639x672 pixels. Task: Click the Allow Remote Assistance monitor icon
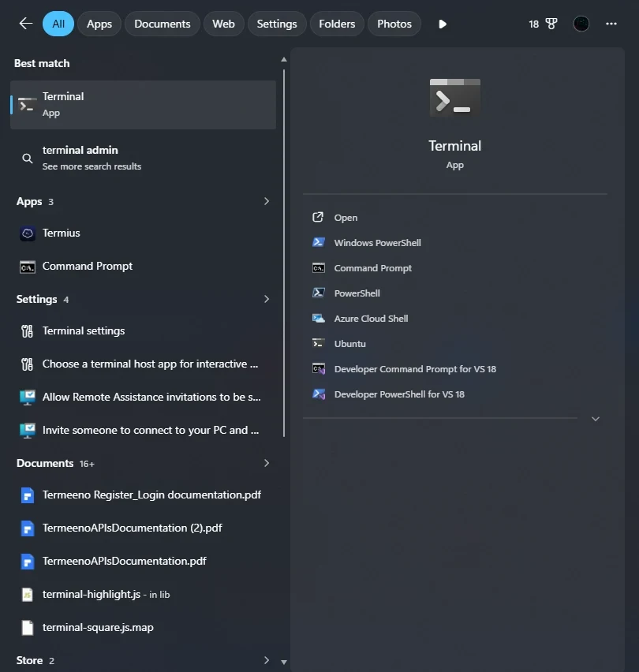[x=28, y=398]
